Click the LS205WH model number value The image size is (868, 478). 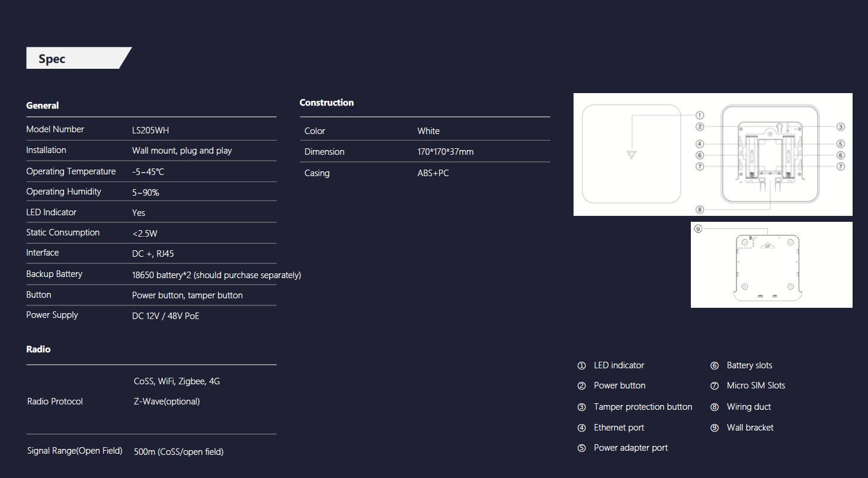click(x=150, y=130)
